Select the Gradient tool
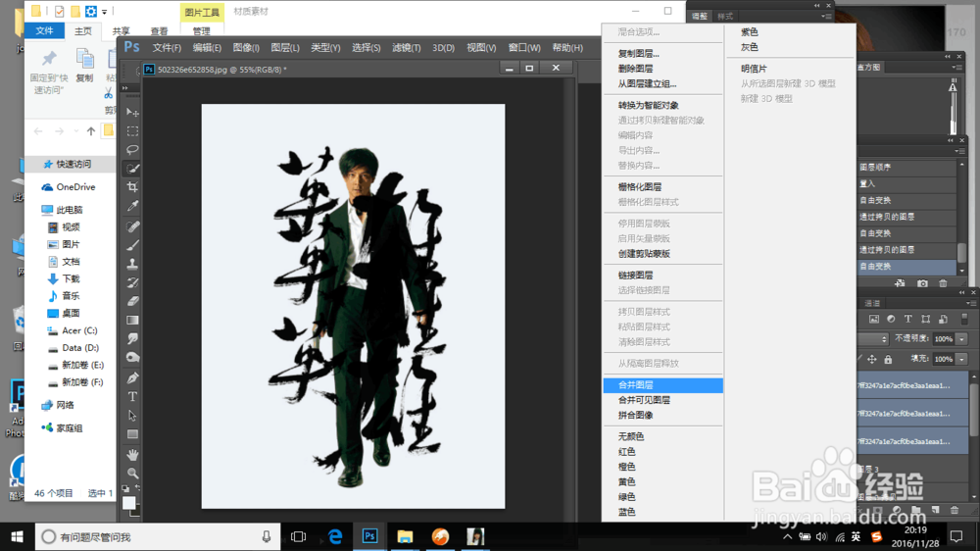The image size is (980, 551). click(132, 321)
